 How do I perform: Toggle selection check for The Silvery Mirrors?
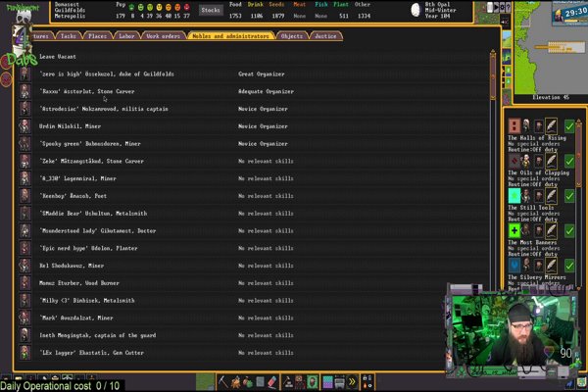pos(569,266)
